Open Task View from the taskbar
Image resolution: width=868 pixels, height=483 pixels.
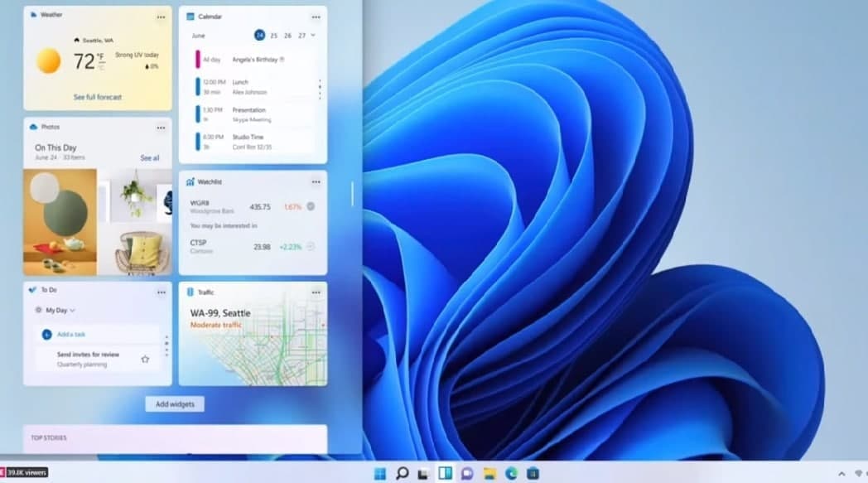[x=423, y=474]
